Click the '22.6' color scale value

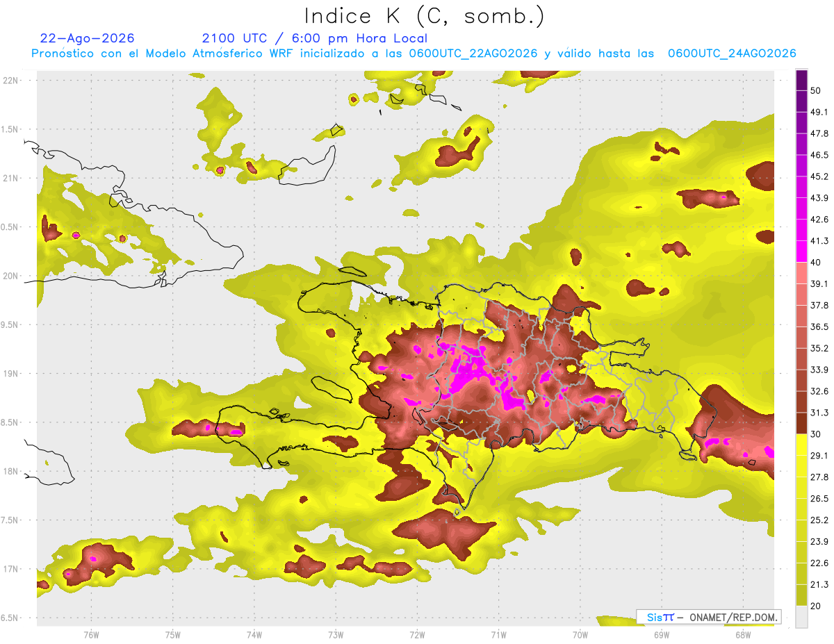(819, 563)
